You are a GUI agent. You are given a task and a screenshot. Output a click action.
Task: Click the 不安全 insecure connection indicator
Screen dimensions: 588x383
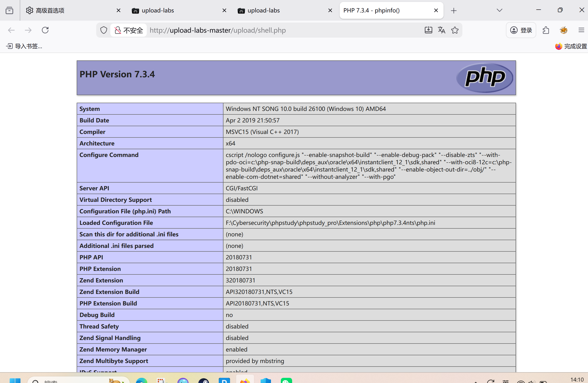tap(129, 30)
